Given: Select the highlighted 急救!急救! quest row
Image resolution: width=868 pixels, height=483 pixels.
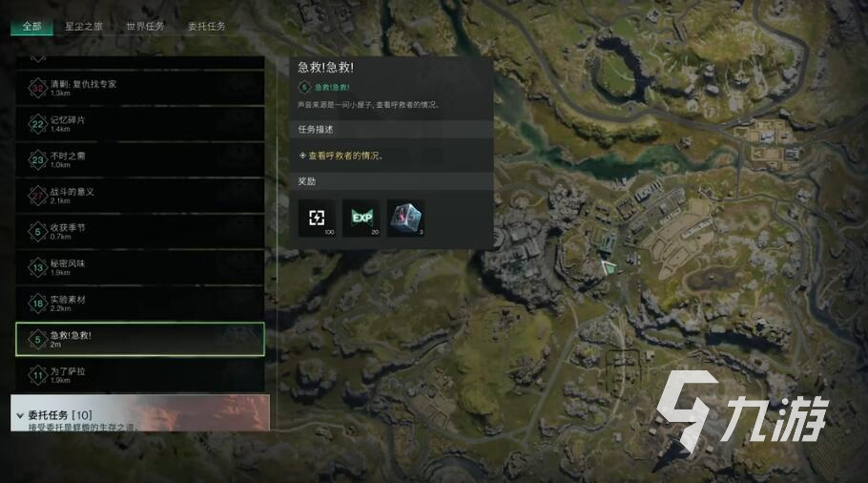Looking at the screenshot, I should coord(140,339).
